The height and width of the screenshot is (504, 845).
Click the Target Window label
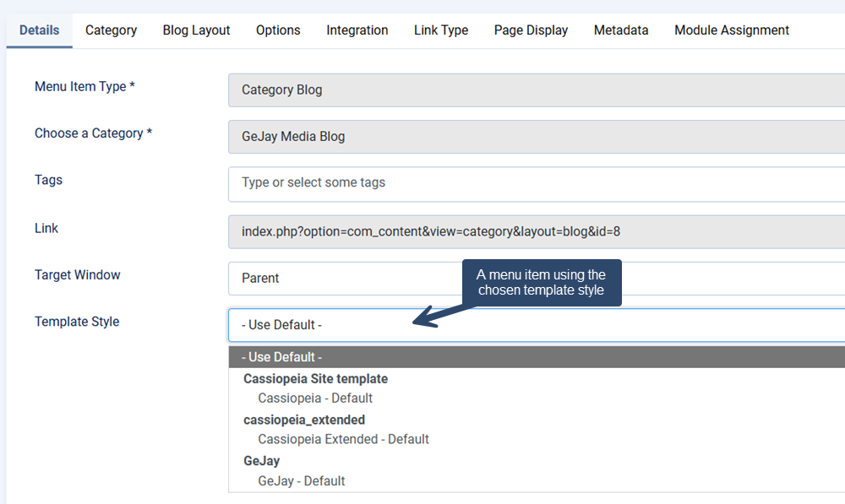(78, 274)
